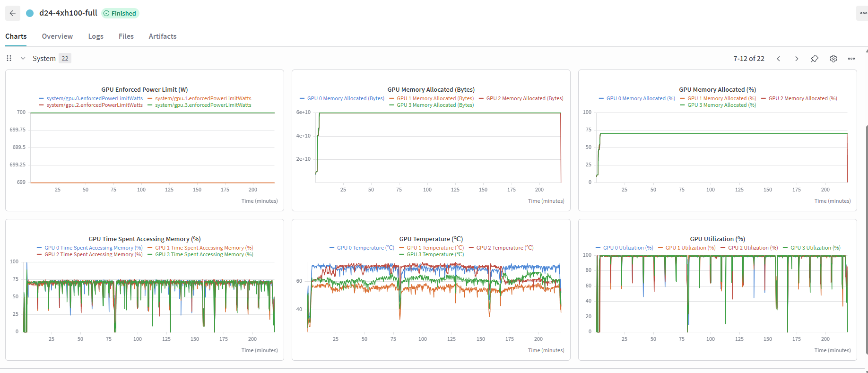Toggle GPU 2 Time Spent Accessing Memory legend
The width and height of the screenshot is (868, 373).
[x=90, y=254]
